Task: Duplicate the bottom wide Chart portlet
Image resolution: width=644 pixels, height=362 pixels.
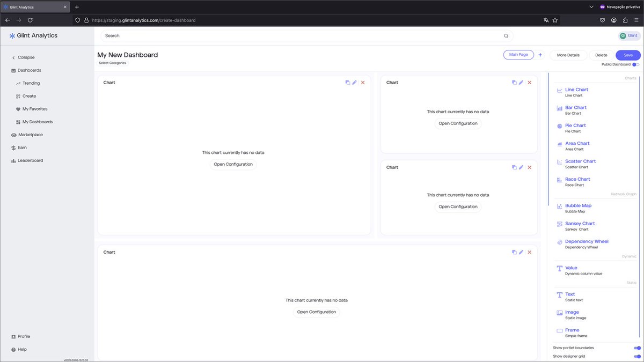Action: point(514,252)
